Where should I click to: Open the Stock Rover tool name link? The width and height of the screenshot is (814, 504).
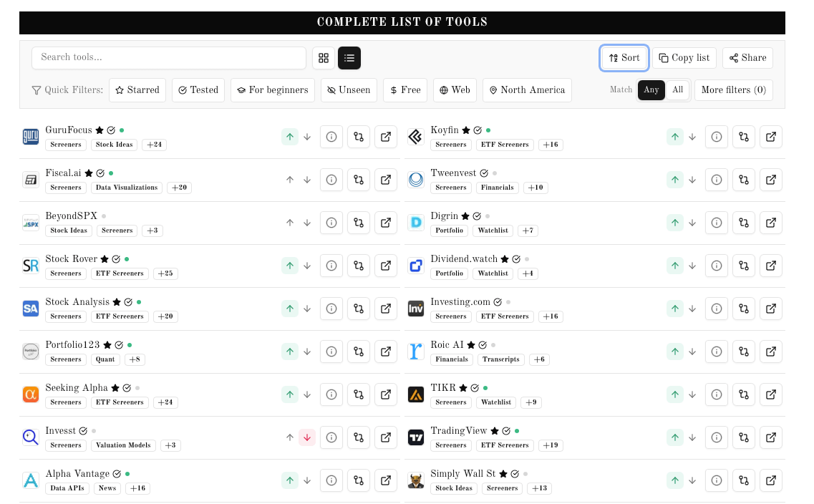pos(71,259)
